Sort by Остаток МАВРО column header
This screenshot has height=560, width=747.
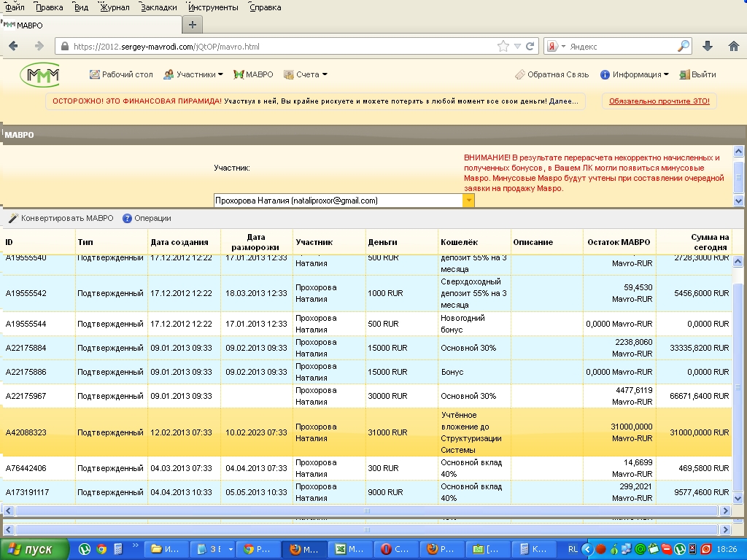(x=619, y=242)
